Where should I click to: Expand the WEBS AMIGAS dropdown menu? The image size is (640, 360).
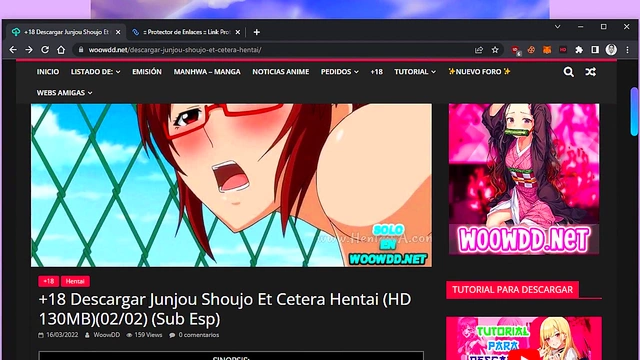pyautogui.click(x=64, y=93)
